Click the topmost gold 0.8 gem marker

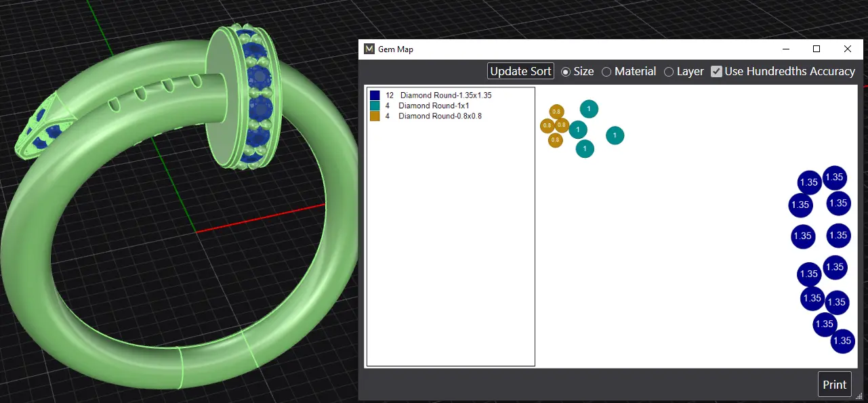coord(556,112)
